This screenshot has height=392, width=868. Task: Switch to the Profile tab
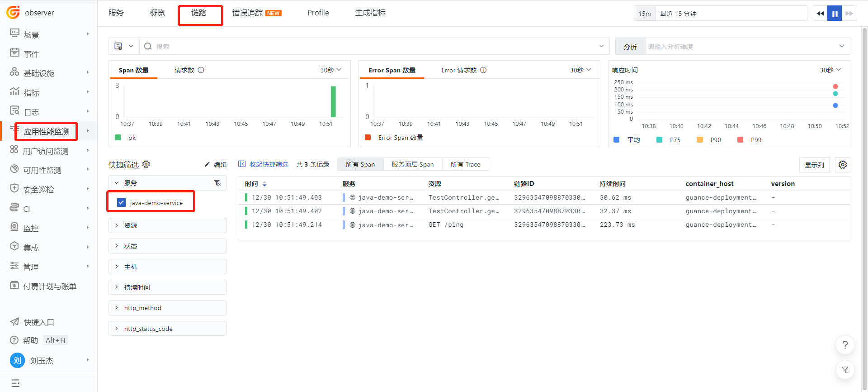(x=318, y=13)
